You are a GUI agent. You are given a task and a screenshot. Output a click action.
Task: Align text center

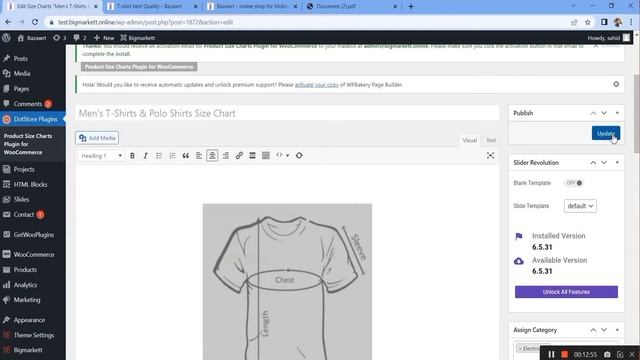coord(212,156)
